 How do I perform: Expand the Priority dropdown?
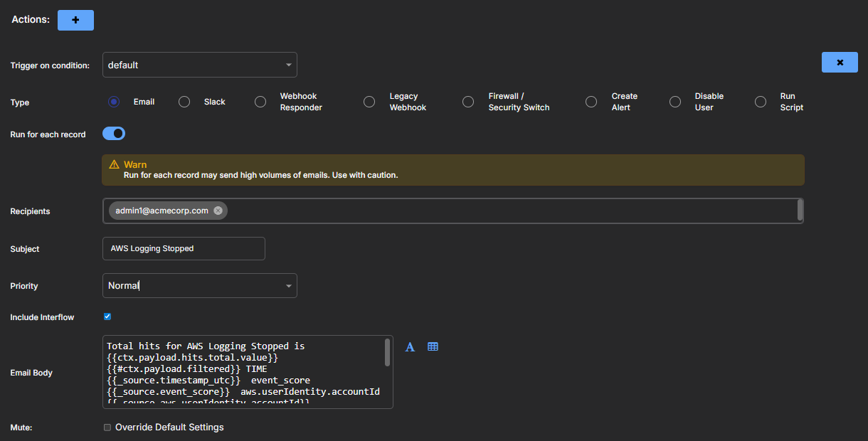click(x=199, y=286)
